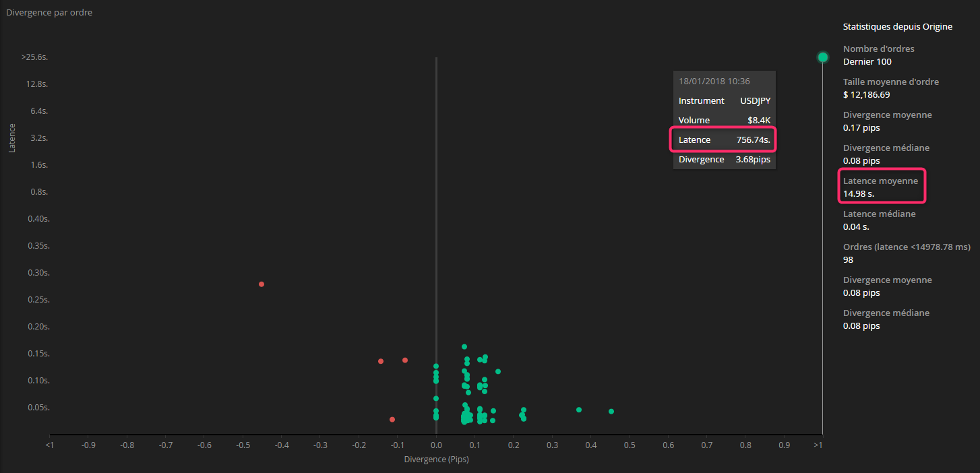Click the 'Divergence par ordre' chart title

tap(49, 13)
